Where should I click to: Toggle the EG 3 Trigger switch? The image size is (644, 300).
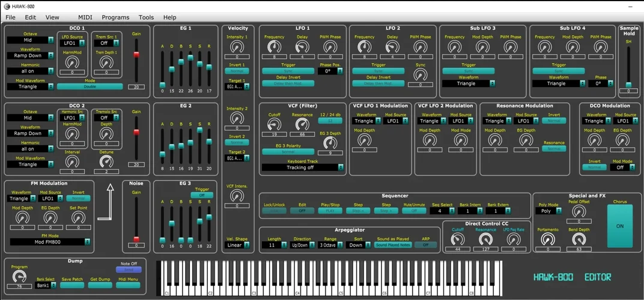pyautogui.click(x=202, y=195)
